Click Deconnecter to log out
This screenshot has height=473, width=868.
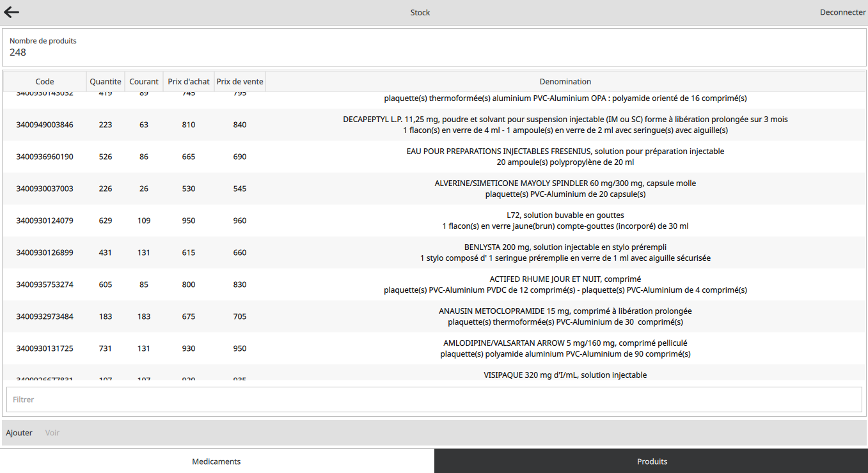(x=842, y=12)
